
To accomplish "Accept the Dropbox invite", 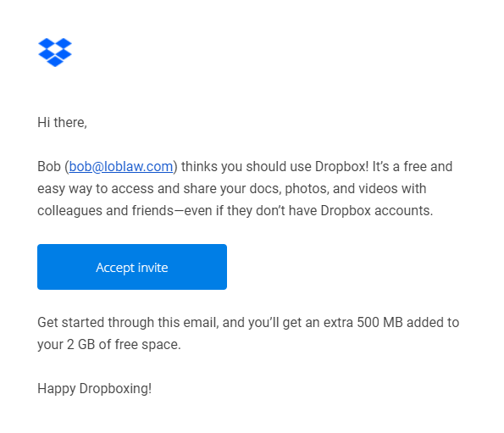I will pyautogui.click(x=132, y=267).
